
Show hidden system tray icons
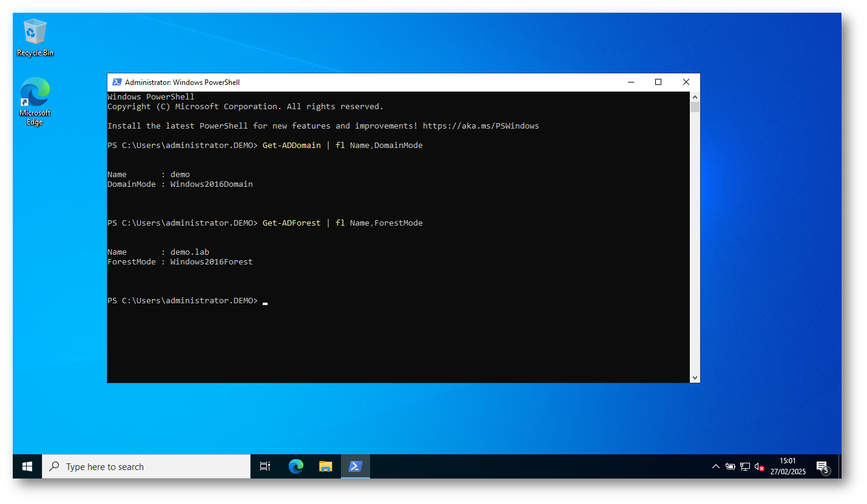click(x=715, y=466)
